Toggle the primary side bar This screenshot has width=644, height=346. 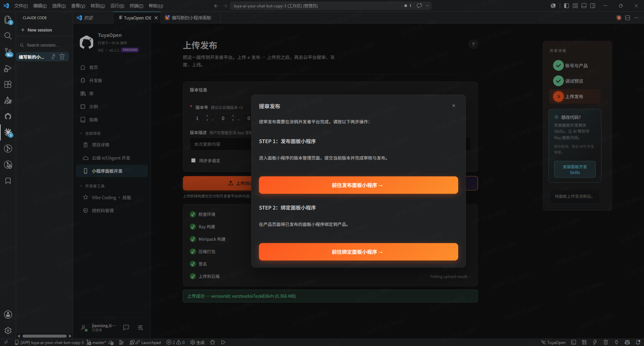click(x=567, y=6)
